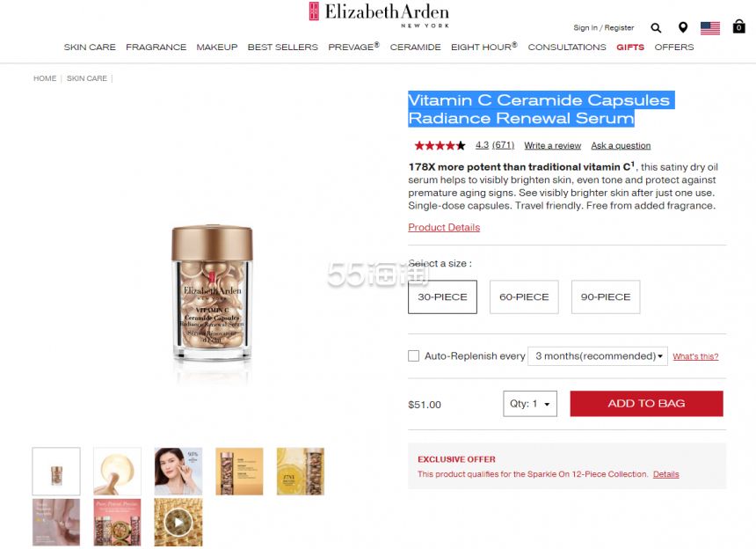Screen dimensions: 756x549
Task: Choose the 60-PIECE size option
Action: coord(524,296)
